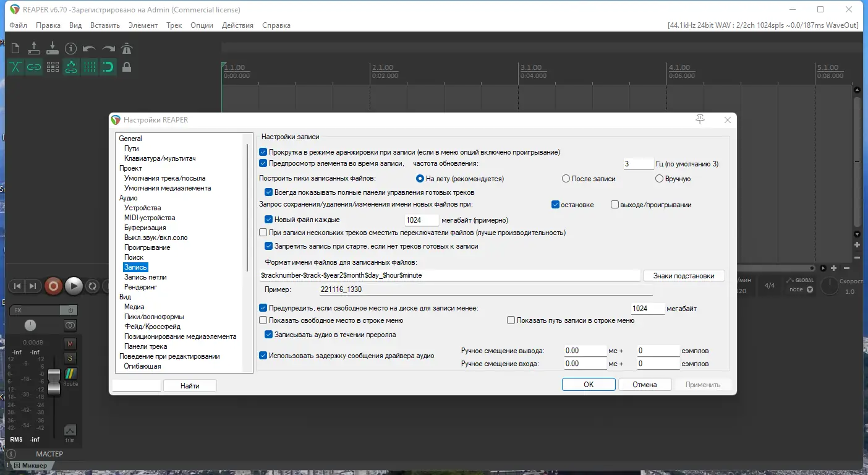Toggle the auto-crossfade icon
This screenshot has width=868, height=475.
point(15,67)
